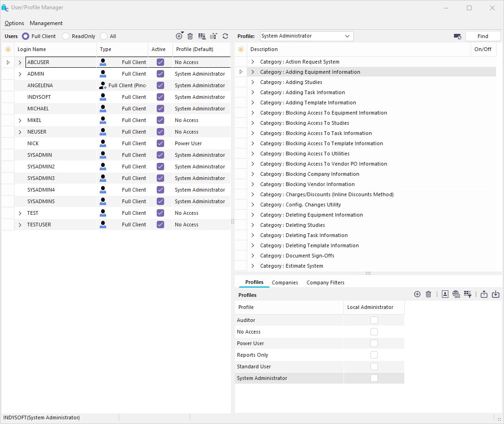The height and width of the screenshot is (424, 504).
Task: Click the export profiles icon
Action: pyautogui.click(x=484, y=294)
